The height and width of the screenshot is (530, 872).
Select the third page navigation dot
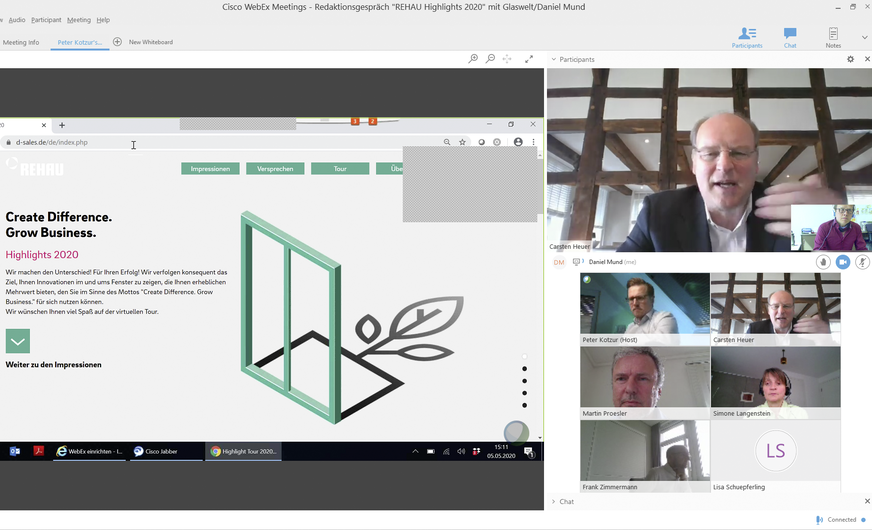pos(524,381)
